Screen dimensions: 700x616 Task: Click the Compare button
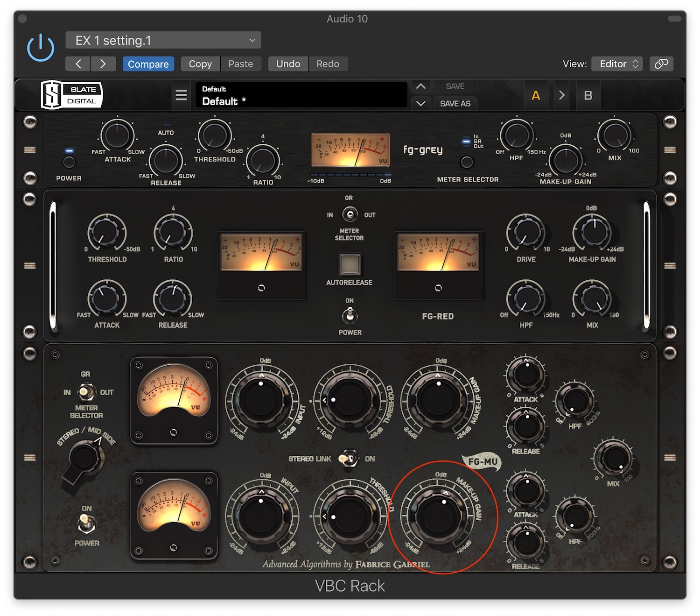pyautogui.click(x=148, y=64)
